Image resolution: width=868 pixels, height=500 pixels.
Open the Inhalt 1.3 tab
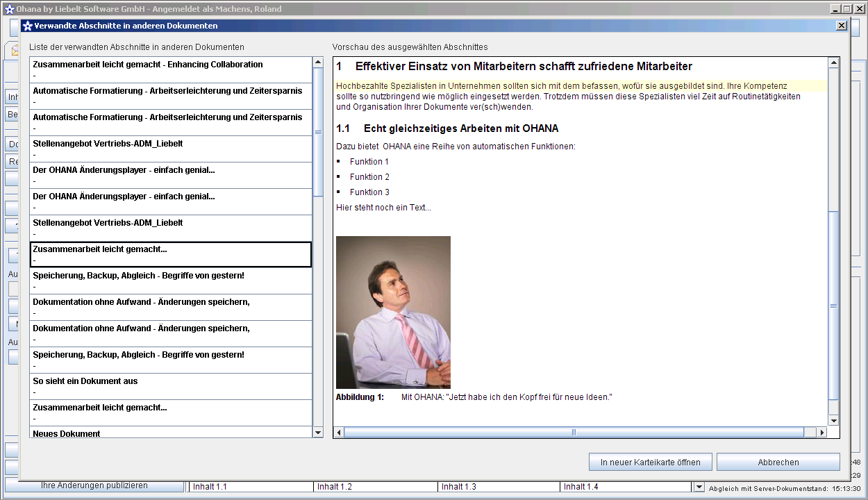pyautogui.click(x=499, y=487)
